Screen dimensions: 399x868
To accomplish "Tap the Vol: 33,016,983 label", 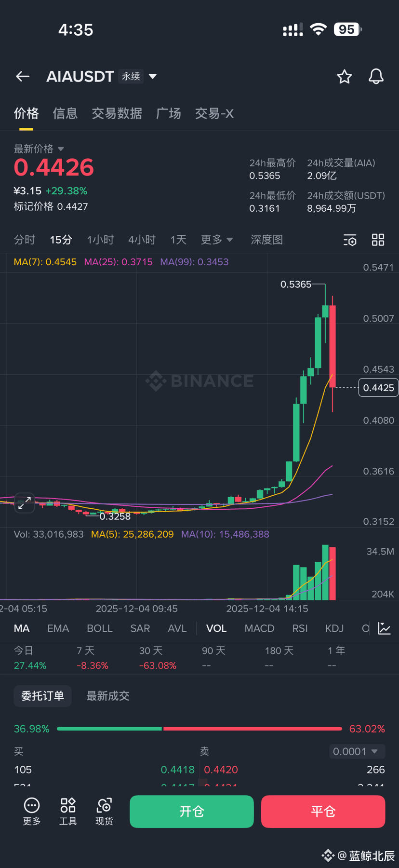I will point(49,534).
